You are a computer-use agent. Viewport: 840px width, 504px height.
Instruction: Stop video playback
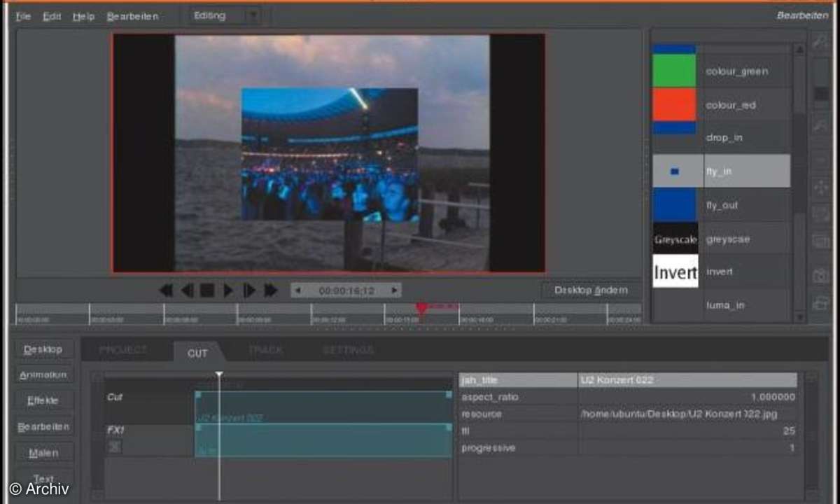[207, 290]
